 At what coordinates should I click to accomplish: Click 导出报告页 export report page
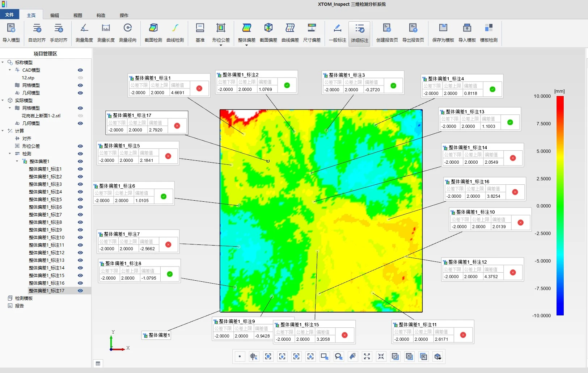(413, 33)
